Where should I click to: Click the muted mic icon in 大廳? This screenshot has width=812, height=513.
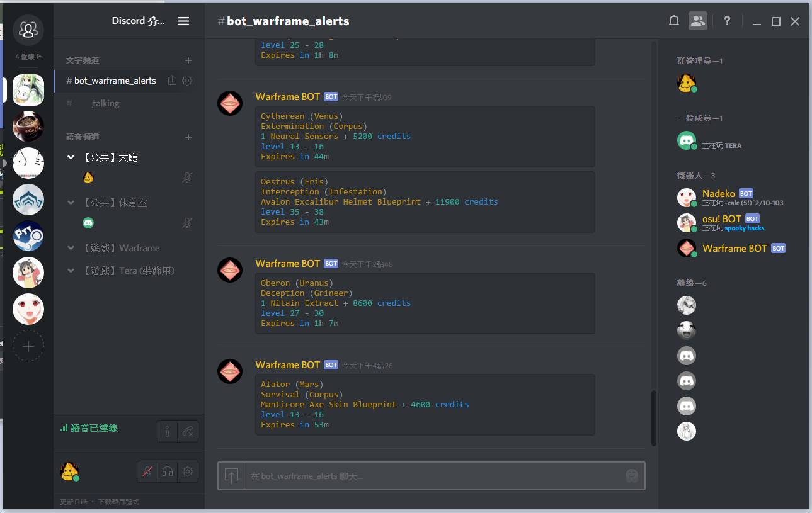[187, 178]
